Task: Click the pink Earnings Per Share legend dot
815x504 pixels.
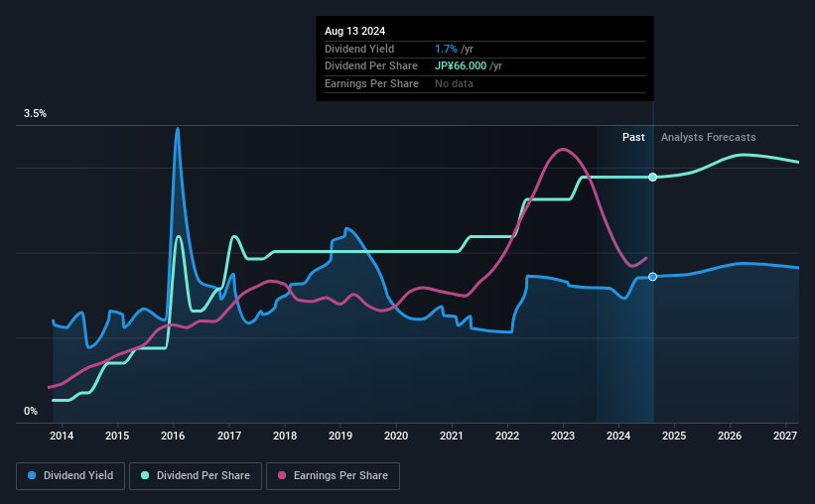Action: 282,475
